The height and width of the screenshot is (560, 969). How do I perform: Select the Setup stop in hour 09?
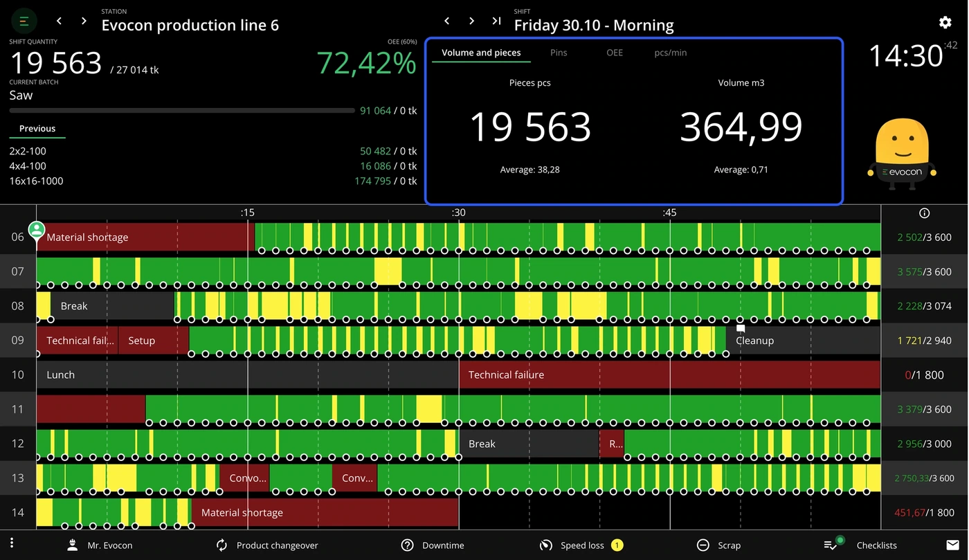click(x=154, y=340)
